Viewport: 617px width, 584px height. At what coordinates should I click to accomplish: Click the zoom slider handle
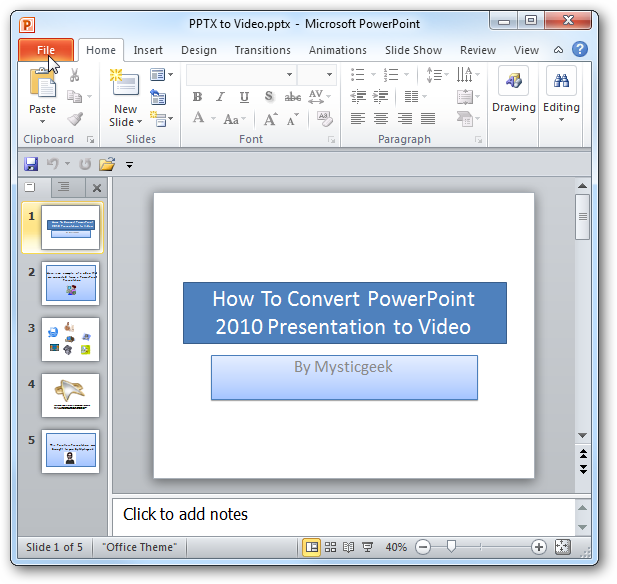pos(451,546)
